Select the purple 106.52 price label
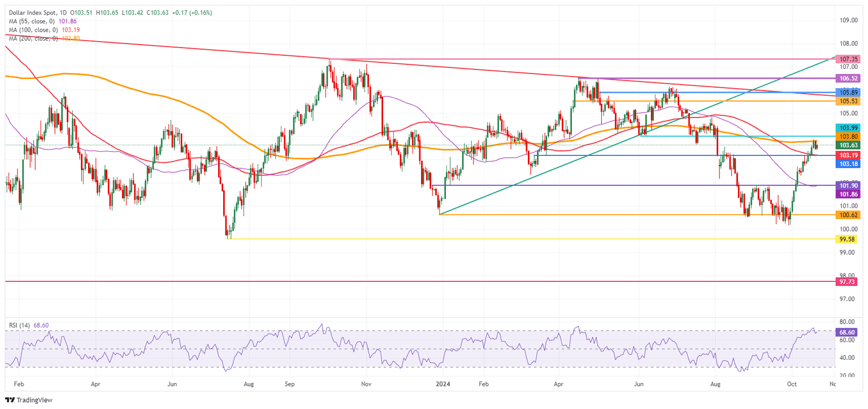 (848, 79)
